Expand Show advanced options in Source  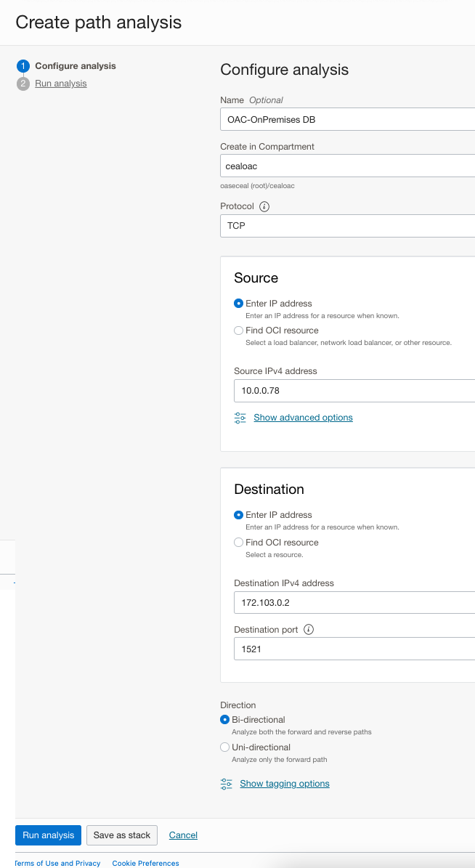[x=303, y=418]
